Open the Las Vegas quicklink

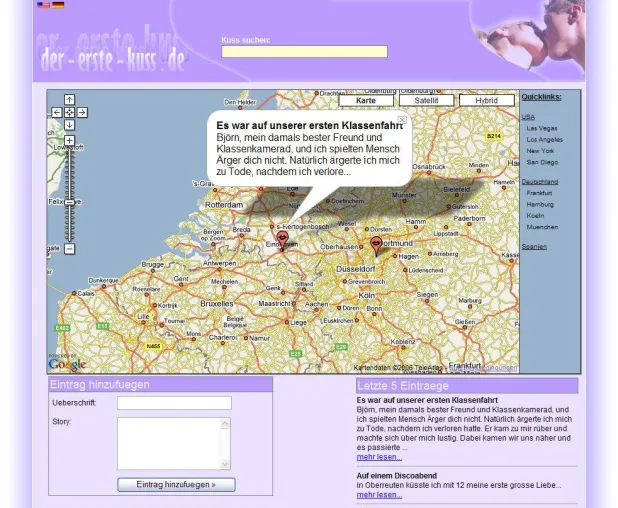point(542,128)
